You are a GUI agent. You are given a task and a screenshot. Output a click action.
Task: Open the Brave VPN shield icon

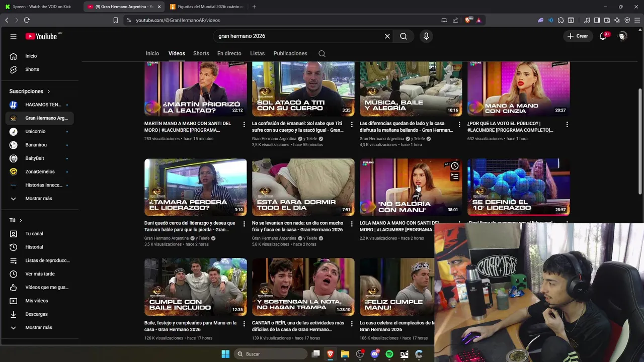(x=627, y=20)
